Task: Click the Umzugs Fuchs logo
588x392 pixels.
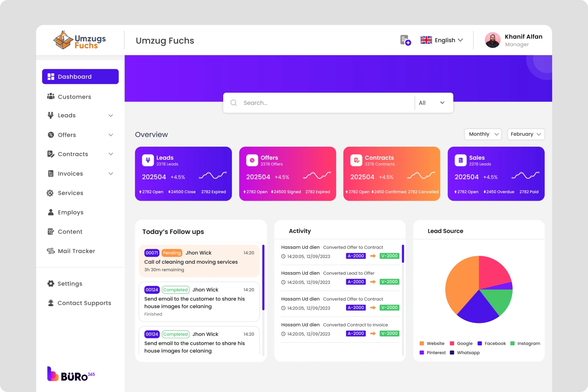Action: (80, 40)
